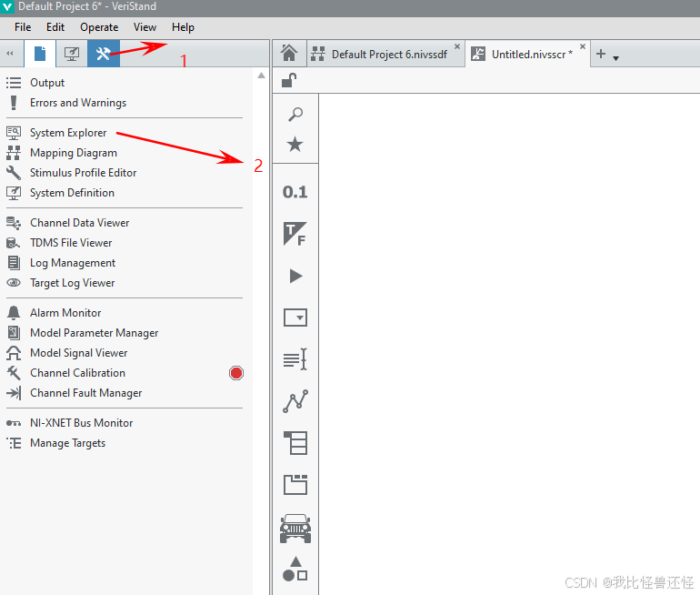Screen dimensions: 700x595
Task: Click the Channel Calibration tool icon
Action: pyautogui.click(x=14, y=373)
